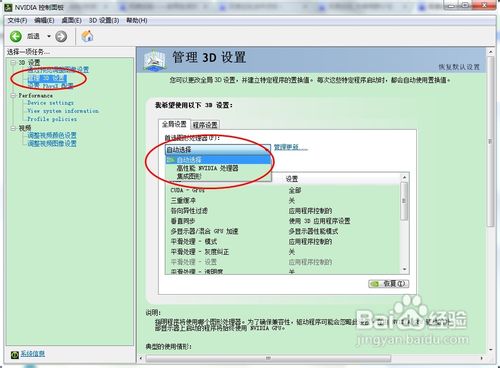The width and height of the screenshot is (500, 368).
Task: Open the 编辑(E) menu
Action: tap(44, 20)
